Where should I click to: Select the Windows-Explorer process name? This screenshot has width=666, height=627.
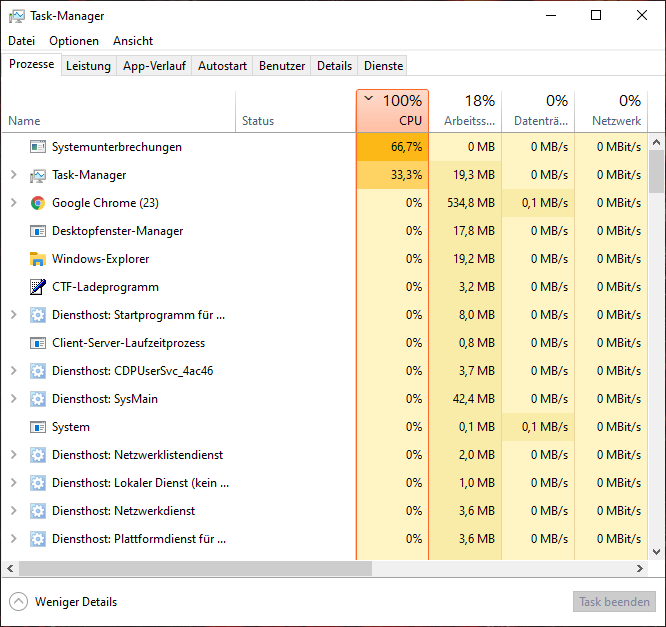pyautogui.click(x=101, y=259)
